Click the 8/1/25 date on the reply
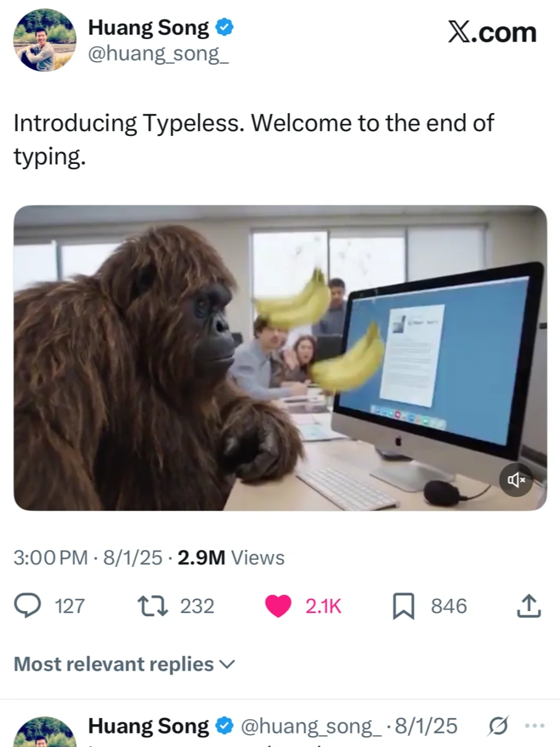The width and height of the screenshot is (560, 747). (x=426, y=726)
